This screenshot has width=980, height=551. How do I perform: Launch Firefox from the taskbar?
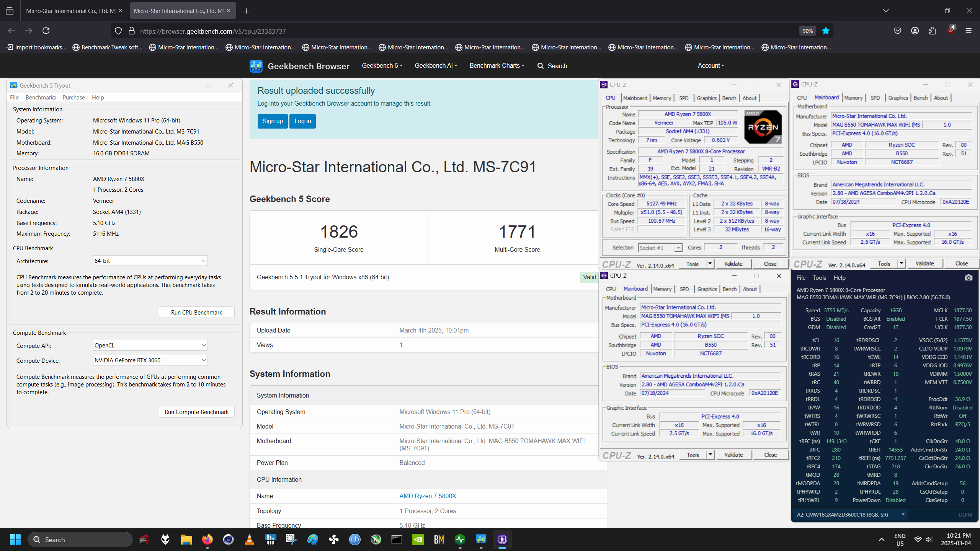(207, 540)
